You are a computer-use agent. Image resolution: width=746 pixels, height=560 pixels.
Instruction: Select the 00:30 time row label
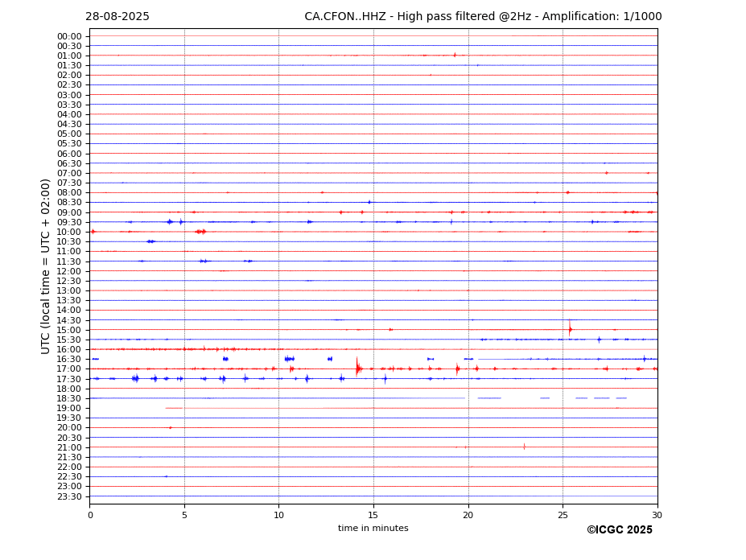click(x=69, y=46)
